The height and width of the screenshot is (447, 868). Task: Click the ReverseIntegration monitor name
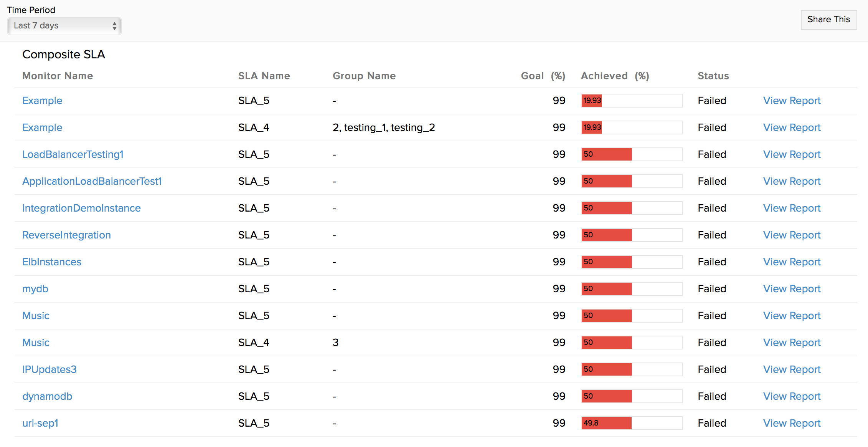coord(66,235)
